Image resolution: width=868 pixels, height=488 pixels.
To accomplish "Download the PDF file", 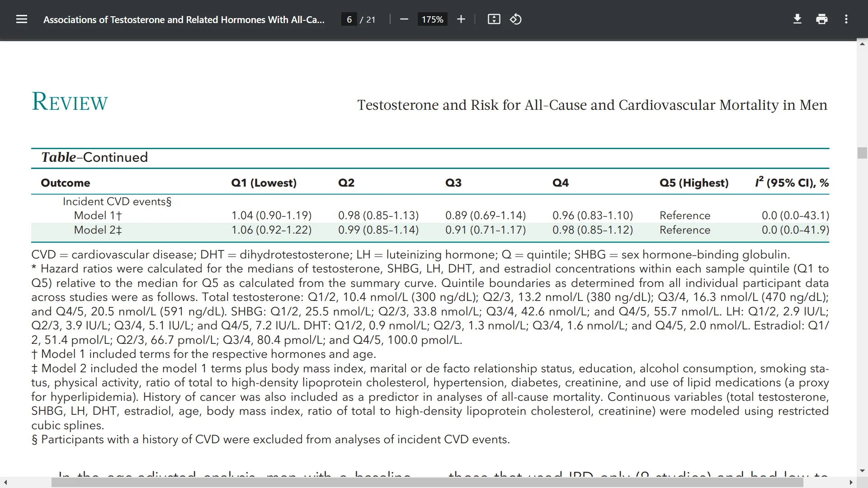I will click(797, 19).
